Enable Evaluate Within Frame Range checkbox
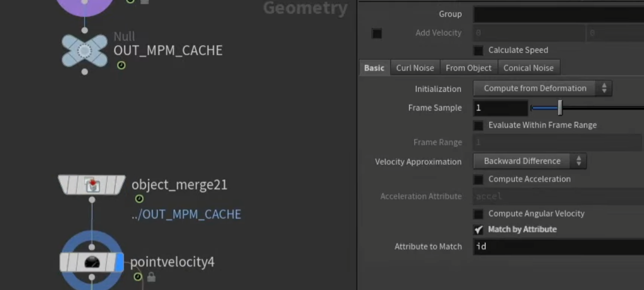 click(478, 125)
